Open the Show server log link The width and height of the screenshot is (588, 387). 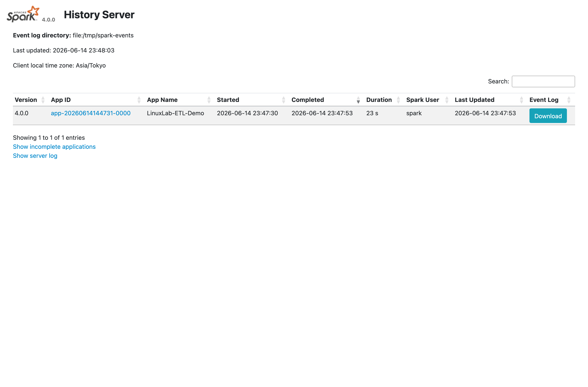coord(35,156)
